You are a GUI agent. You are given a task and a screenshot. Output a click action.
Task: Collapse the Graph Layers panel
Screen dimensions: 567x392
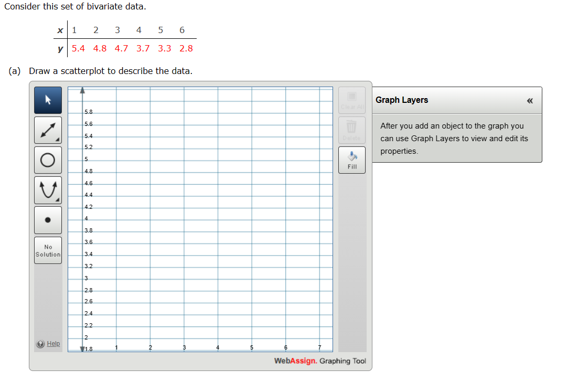(x=530, y=100)
